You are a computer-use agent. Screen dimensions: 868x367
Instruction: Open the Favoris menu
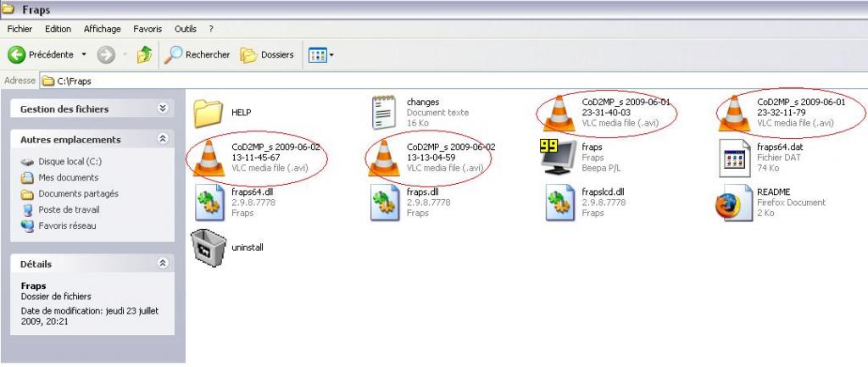(x=147, y=29)
